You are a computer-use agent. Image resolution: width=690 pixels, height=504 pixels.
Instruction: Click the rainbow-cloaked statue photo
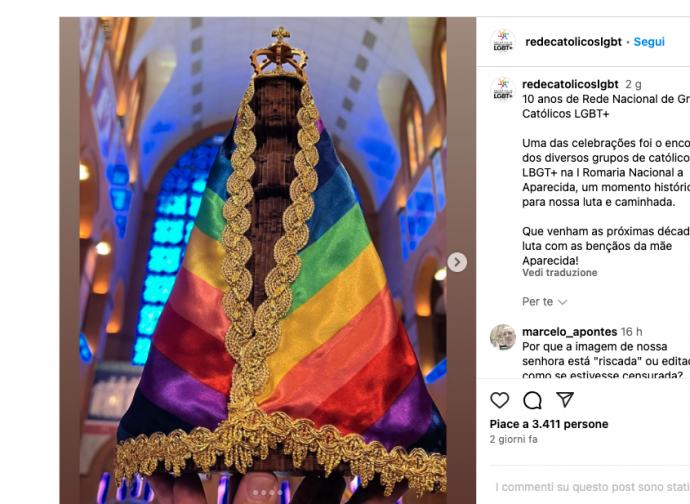(x=268, y=261)
